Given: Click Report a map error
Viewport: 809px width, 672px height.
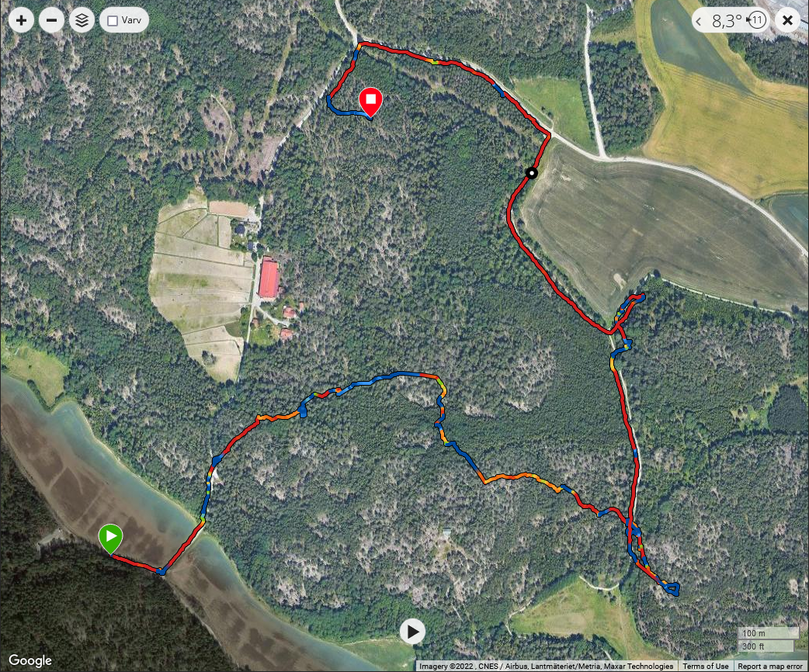Looking at the screenshot, I should (771, 667).
